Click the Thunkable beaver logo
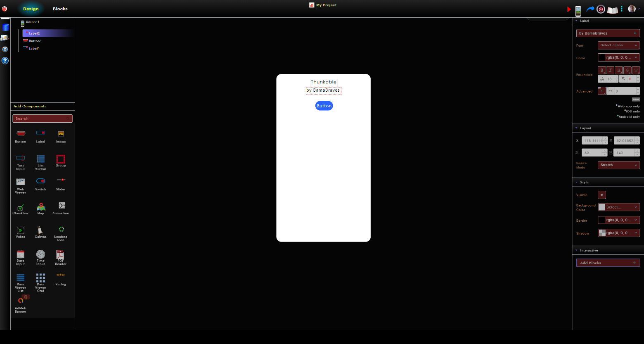This screenshot has width=644, height=344. [5, 9]
